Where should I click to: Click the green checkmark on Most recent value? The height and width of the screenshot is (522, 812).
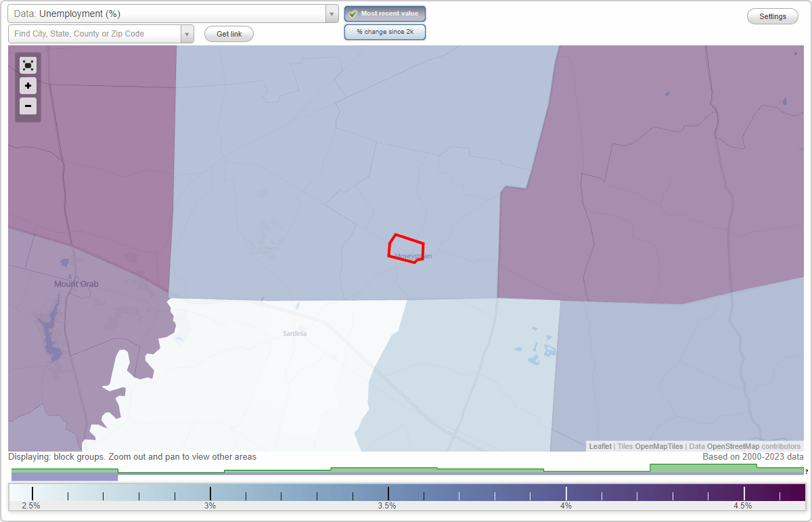tap(354, 13)
